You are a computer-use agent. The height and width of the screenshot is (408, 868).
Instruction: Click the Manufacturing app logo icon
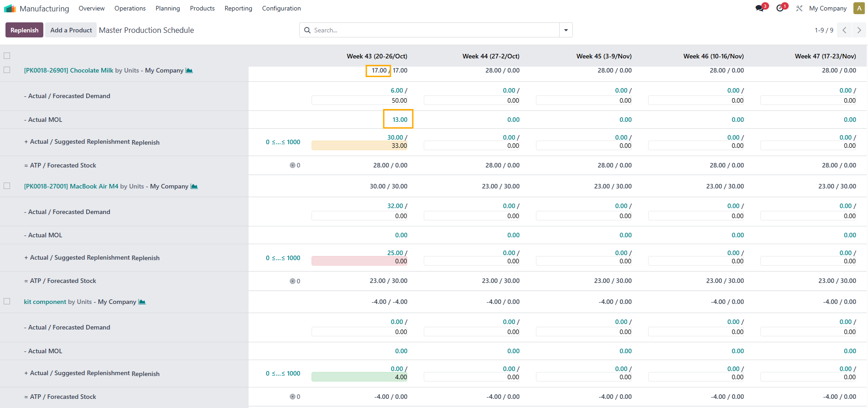tap(10, 9)
